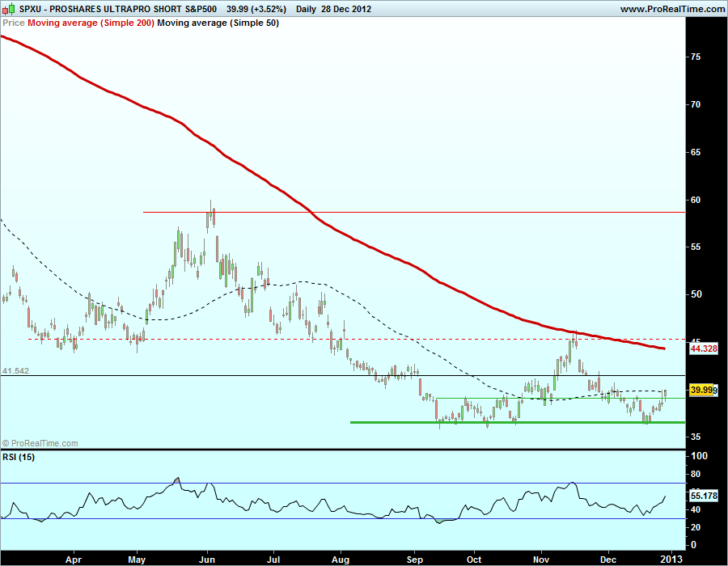The width and height of the screenshot is (728, 566).
Task: Click the Price legend label
Action: (14, 23)
